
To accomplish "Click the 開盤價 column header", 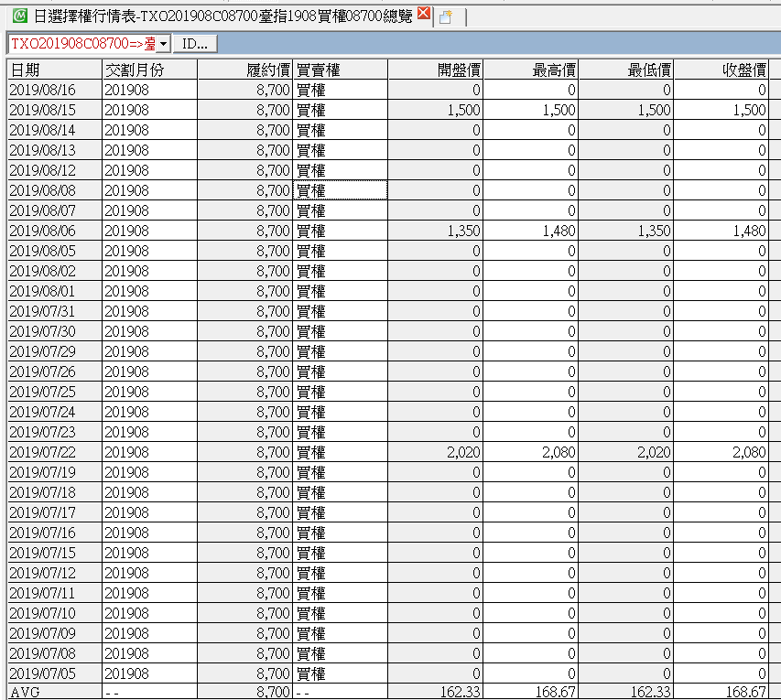I will (435, 70).
